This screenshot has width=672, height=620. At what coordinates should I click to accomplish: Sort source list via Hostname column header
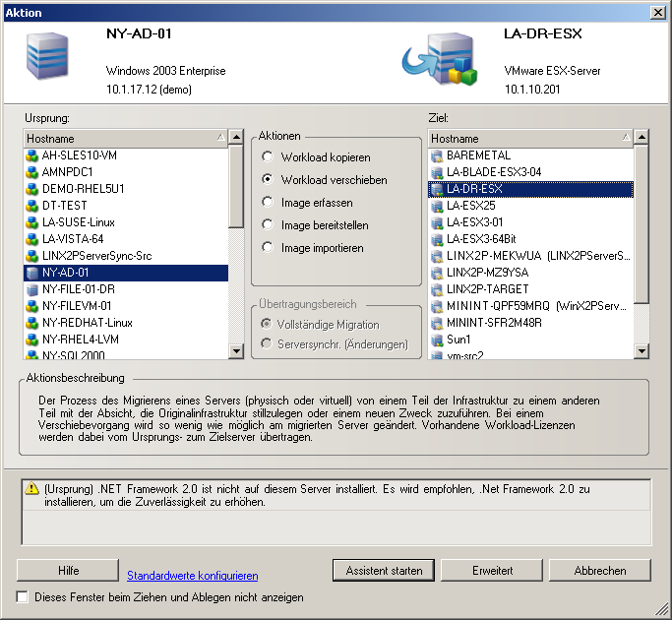pyautogui.click(x=126, y=139)
